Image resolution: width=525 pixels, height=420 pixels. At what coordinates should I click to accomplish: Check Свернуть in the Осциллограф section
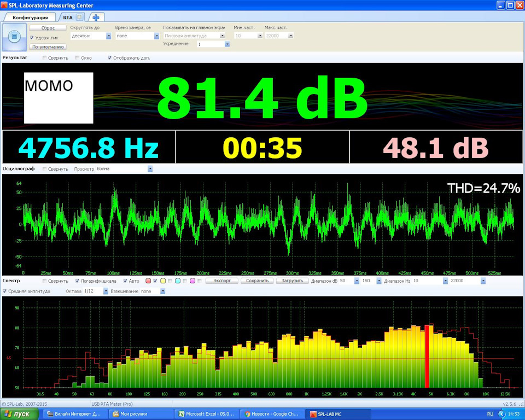pos(44,169)
